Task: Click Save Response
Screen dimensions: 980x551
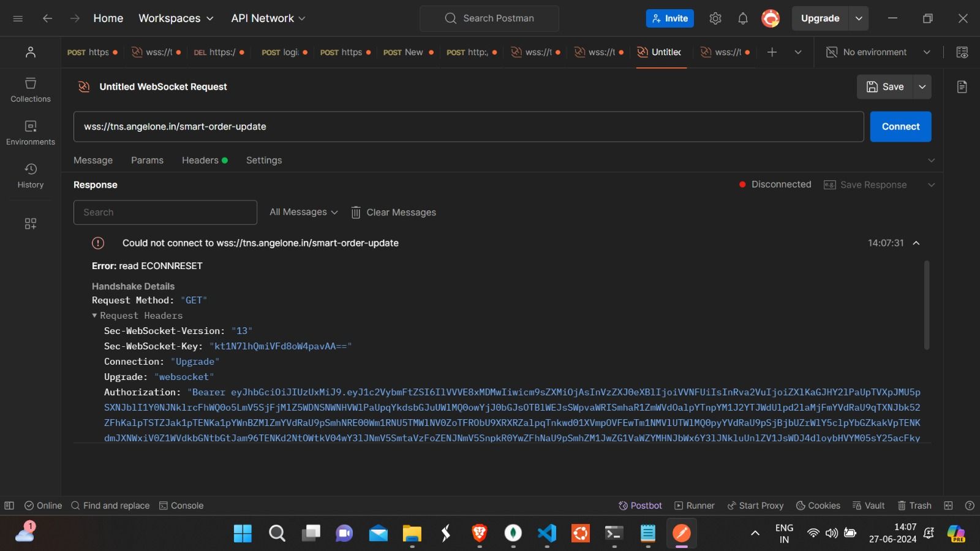Action: click(865, 184)
